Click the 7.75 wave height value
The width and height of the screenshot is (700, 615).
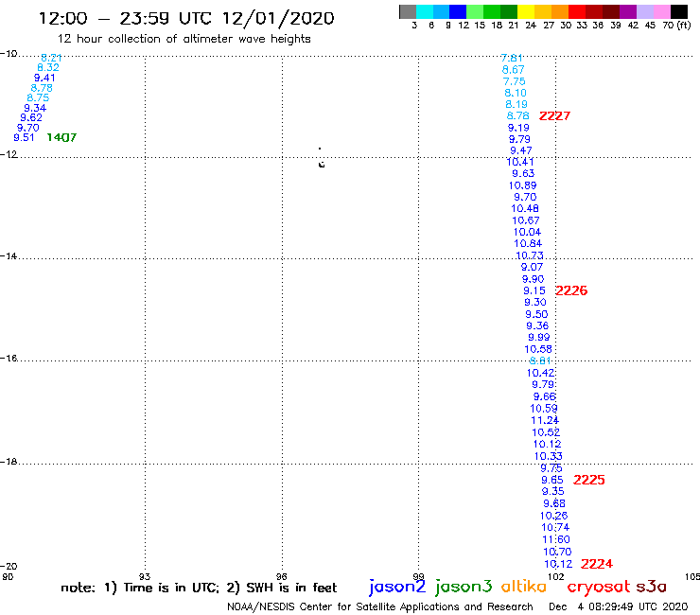point(515,81)
